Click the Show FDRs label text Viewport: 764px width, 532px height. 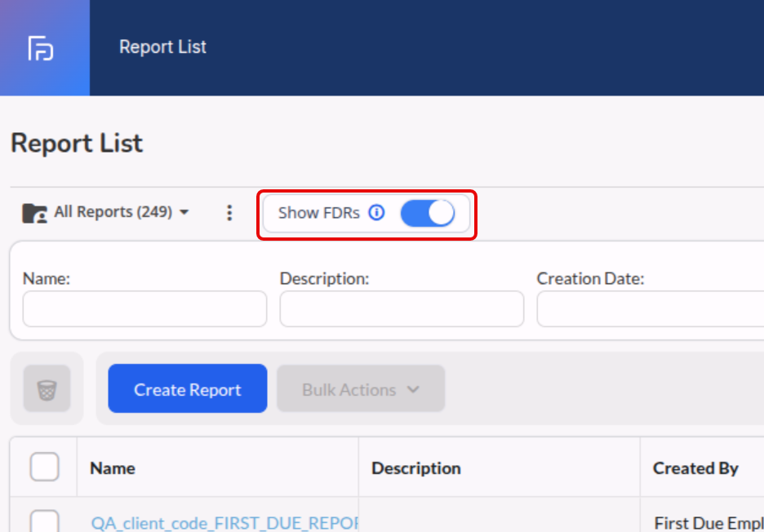(x=319, y=213)
